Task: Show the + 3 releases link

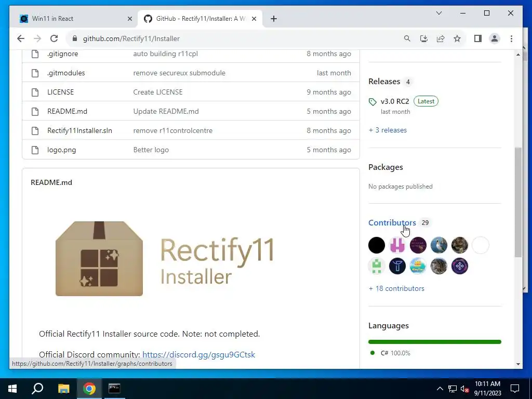Action: click(388, 130)
